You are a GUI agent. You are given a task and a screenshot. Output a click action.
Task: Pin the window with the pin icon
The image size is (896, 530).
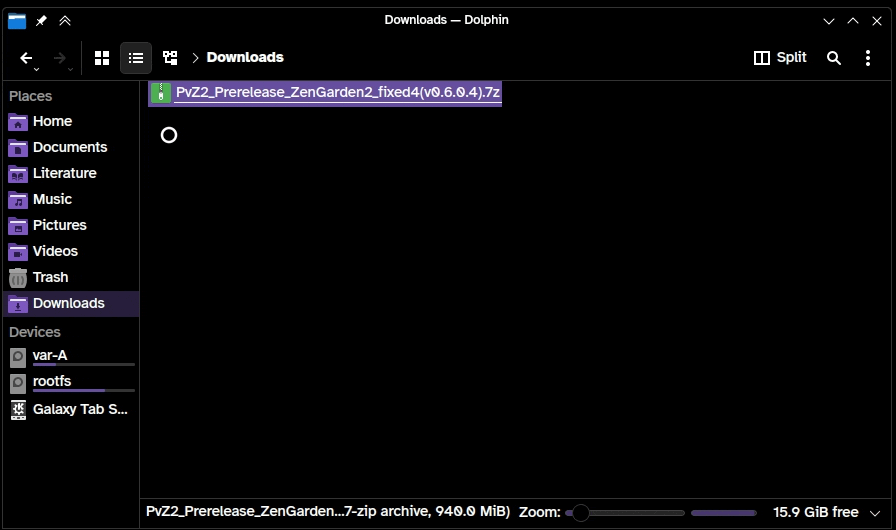tap(41, 21)
